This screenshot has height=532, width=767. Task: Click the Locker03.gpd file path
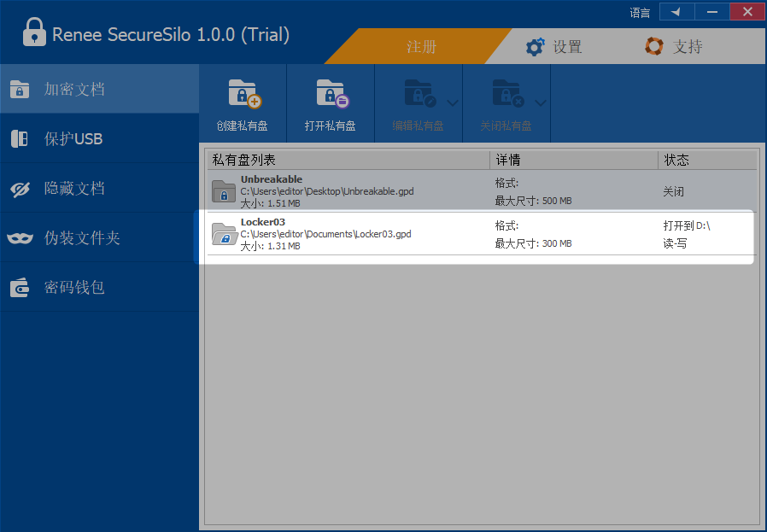pos(325,234)
